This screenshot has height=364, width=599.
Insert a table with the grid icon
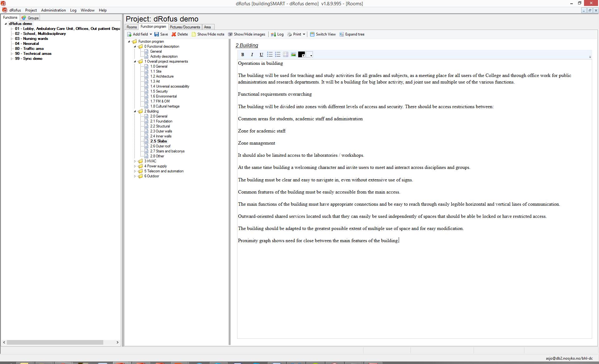click(x=285, y=55)
